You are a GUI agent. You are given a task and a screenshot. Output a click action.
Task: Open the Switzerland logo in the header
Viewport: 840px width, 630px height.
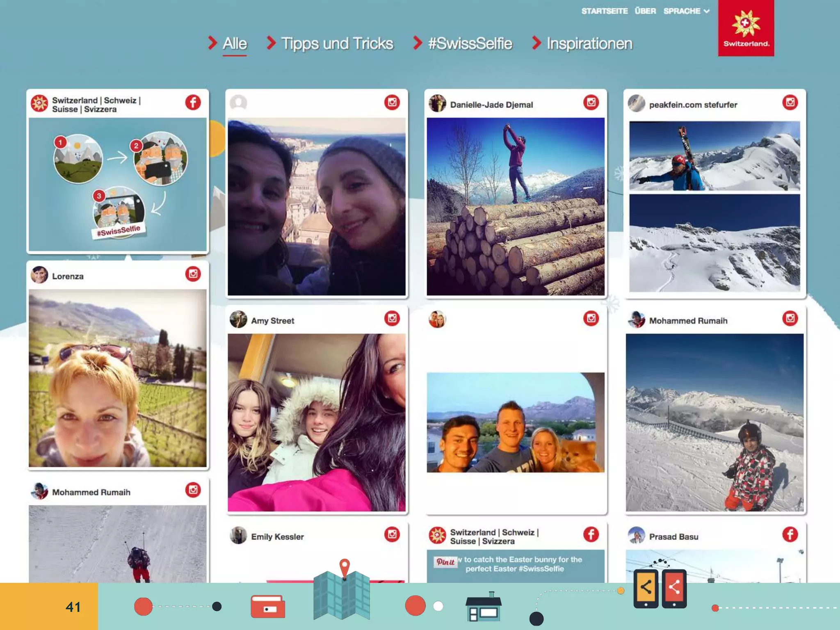(746, 28)
